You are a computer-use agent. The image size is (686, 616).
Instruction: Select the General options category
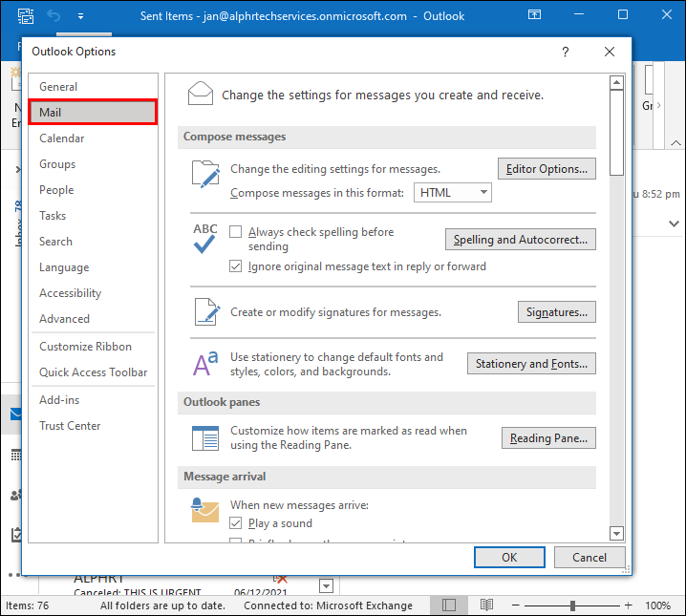(93, 87)
